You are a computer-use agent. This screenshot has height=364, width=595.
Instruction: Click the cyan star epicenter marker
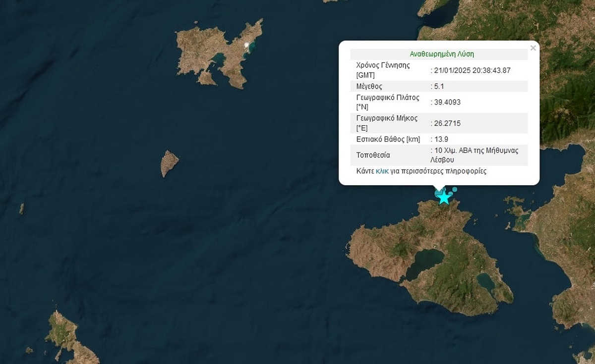(444, 197)
